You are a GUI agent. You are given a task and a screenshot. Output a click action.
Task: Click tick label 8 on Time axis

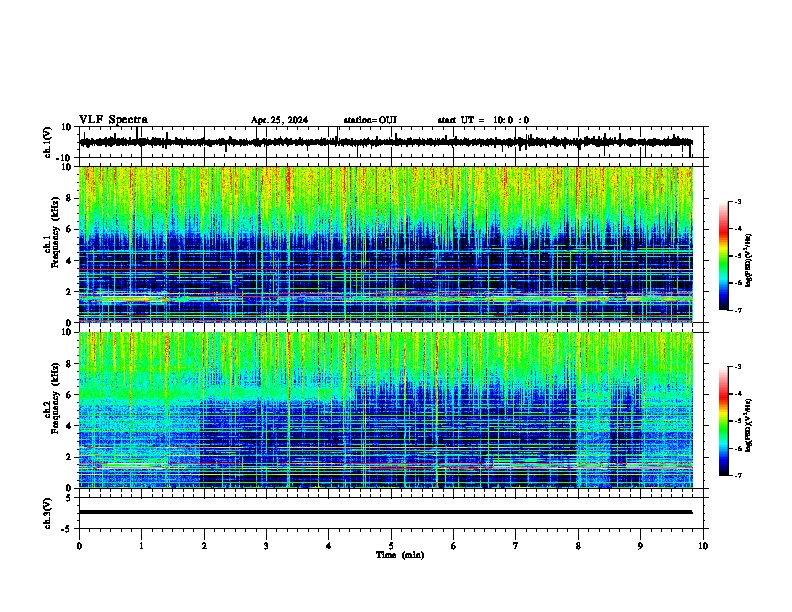578,546
